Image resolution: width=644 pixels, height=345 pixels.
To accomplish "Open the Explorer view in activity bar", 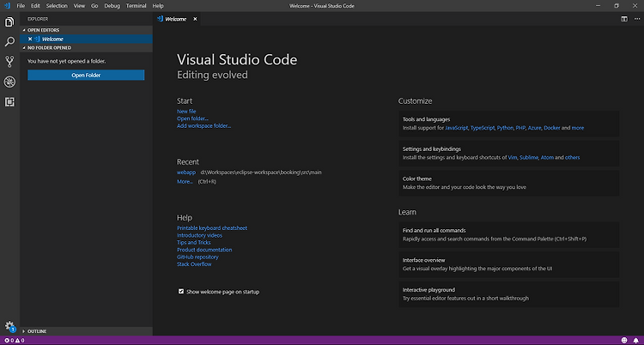I will click(x=9, y=22).
